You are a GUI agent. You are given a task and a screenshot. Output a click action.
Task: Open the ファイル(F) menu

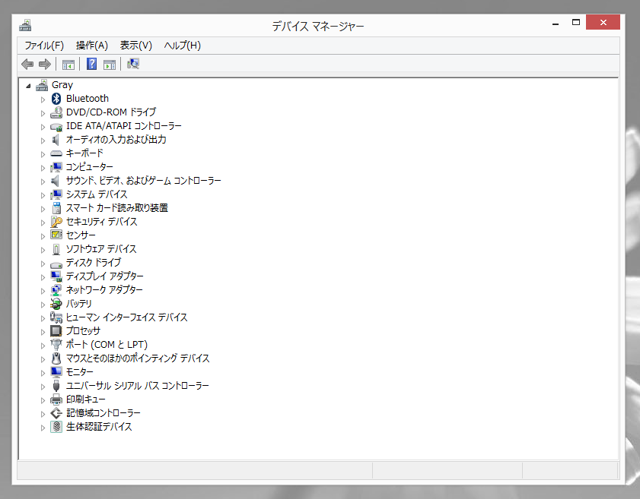[44, 45]
